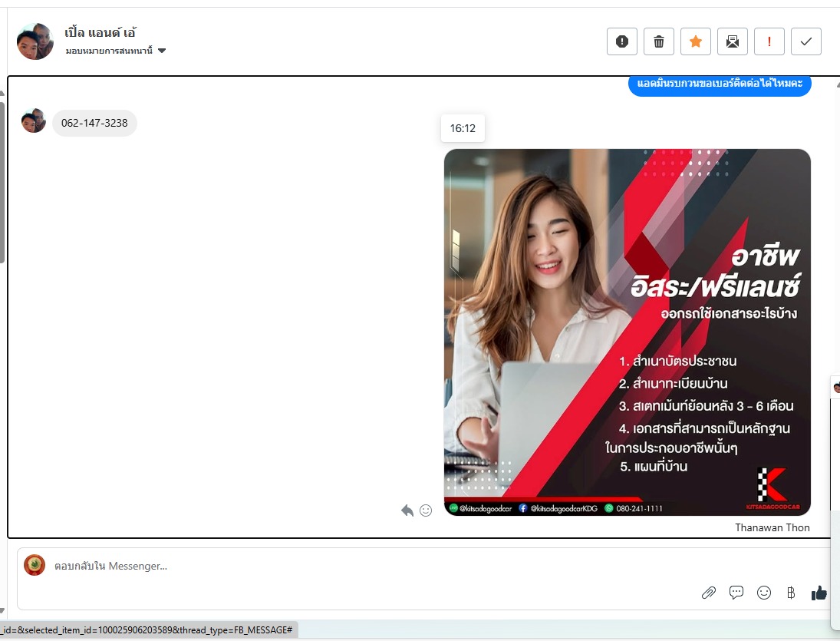React to the image with the smiley icon

(426, 510)
